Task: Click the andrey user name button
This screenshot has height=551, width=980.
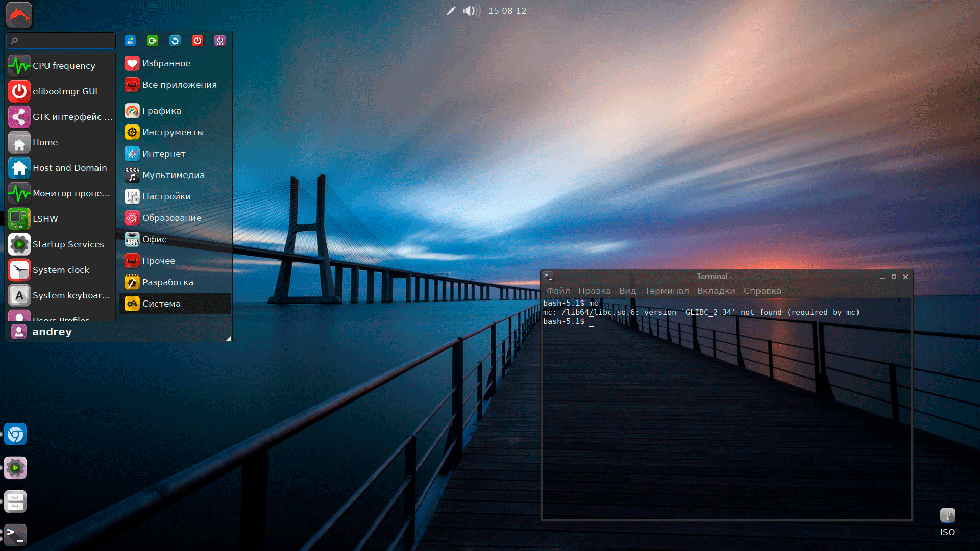Action: click(x=52, y=332)
